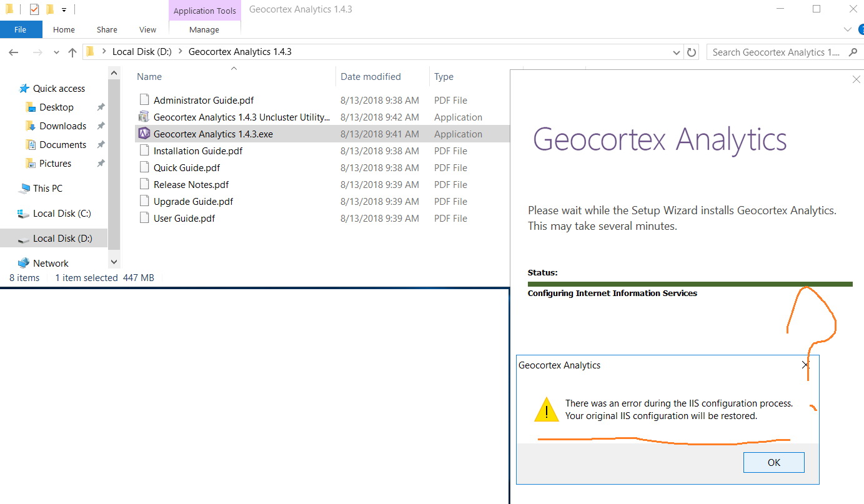Click OK in the IIS error dialog
This screenshot has height=504, width=864.
coord(773,463)
